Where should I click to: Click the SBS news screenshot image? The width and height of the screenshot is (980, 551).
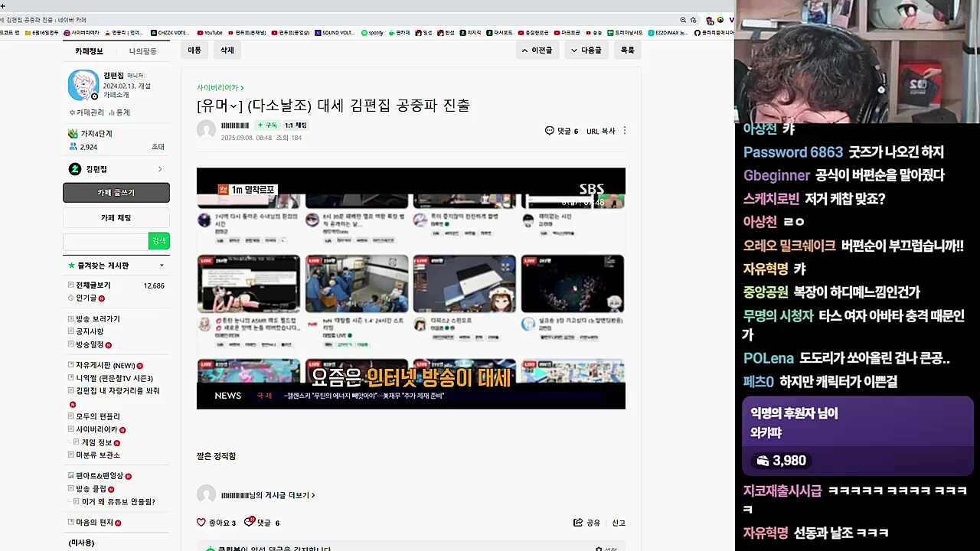pyautogui.click(x=411, y=289)
